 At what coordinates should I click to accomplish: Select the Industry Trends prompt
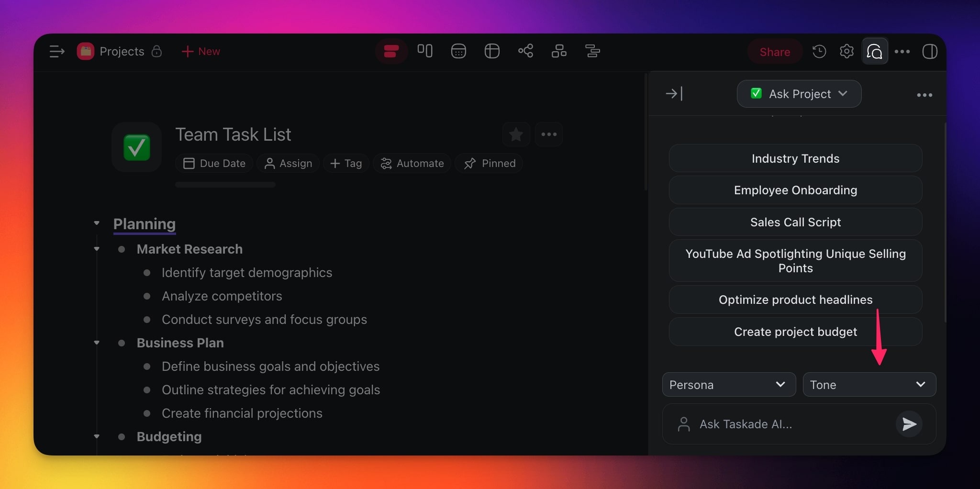795,158
